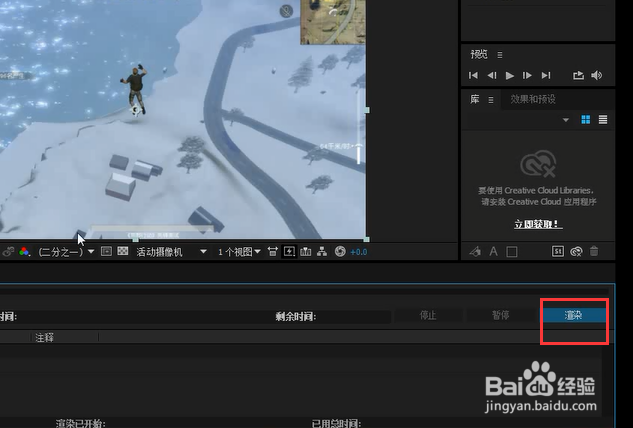Open the 预览 panel menu

[500, 55]
